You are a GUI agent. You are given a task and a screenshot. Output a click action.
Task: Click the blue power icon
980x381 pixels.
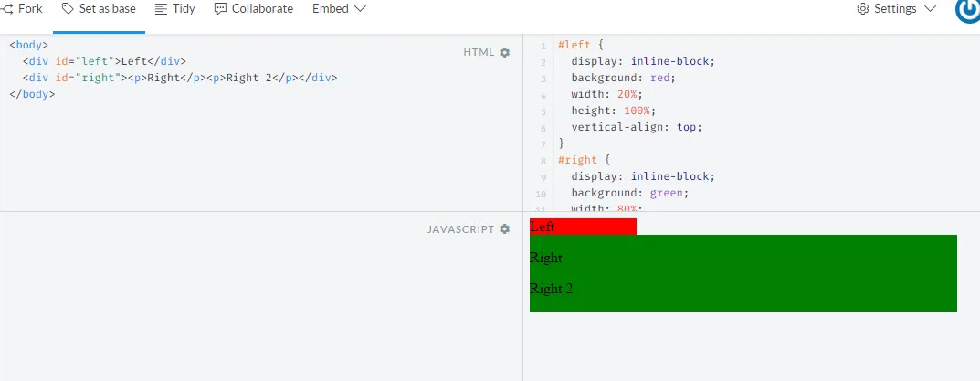967,9
